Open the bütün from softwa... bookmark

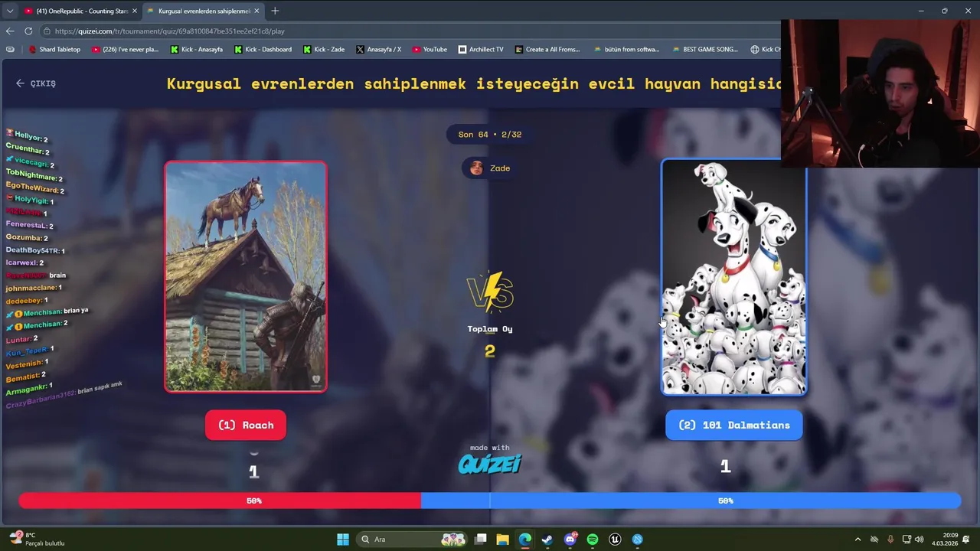[626, 49]
